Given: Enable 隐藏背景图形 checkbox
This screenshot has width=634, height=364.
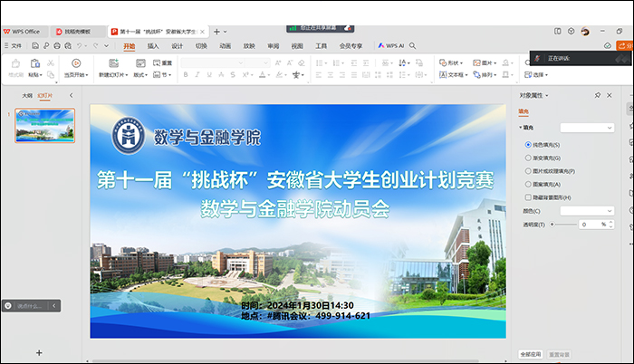Looking at the screenshot, I should 529,197.
